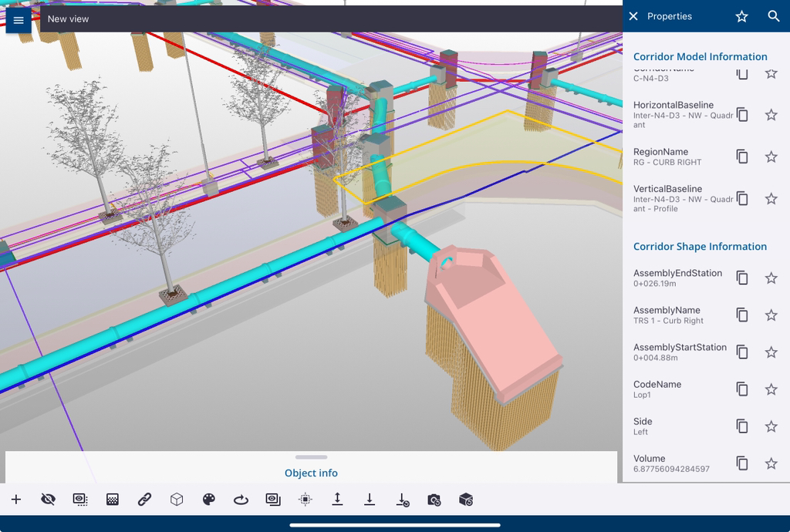Viewport: 790px width, 532px height.
Task: Copy the AssemblyName value
Action: pyautogui.click(x=741, y=315)
